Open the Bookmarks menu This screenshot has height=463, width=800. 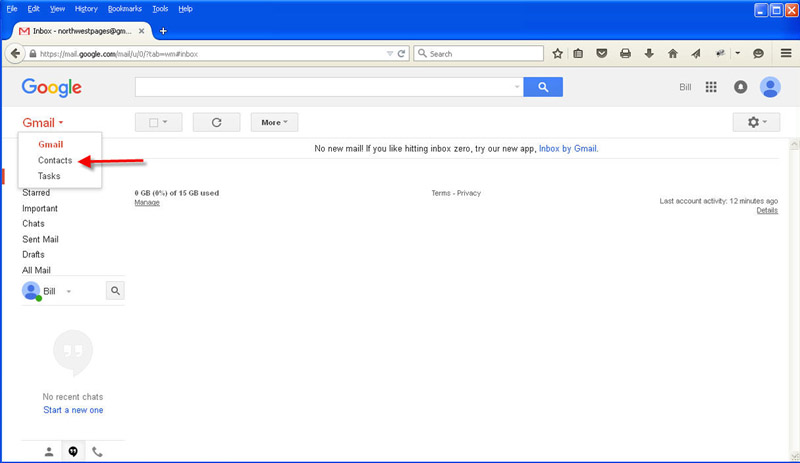click(124, 9)
